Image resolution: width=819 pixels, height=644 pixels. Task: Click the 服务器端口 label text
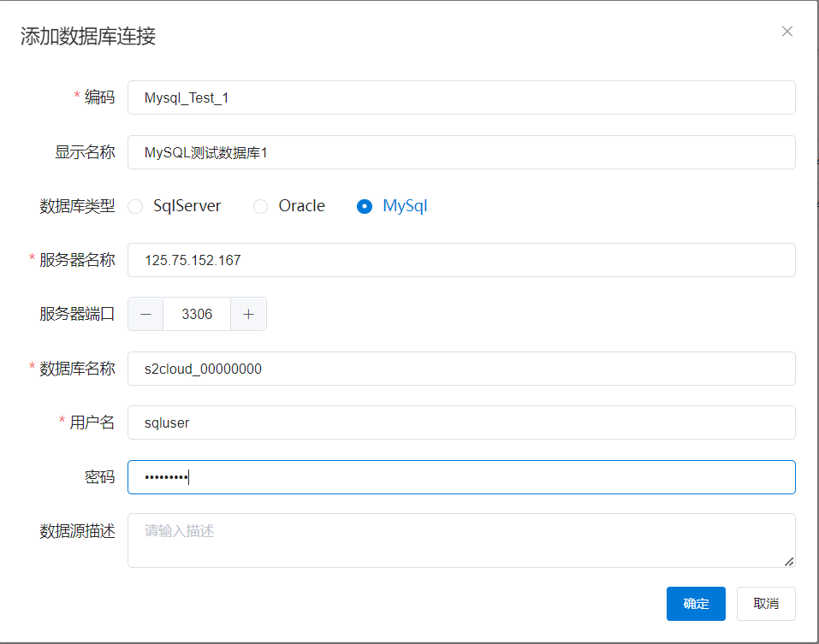coord(77,314)
